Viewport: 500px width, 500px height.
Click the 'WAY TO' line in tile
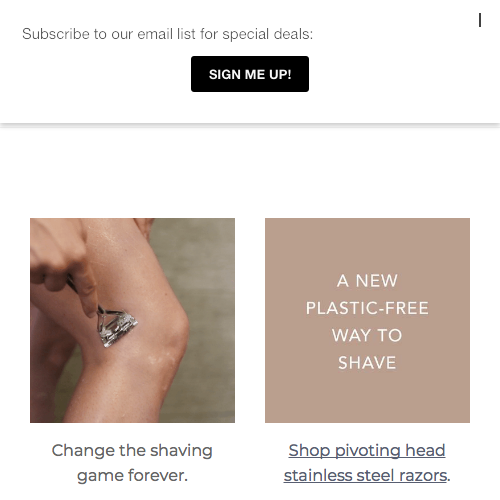(367, 335)
